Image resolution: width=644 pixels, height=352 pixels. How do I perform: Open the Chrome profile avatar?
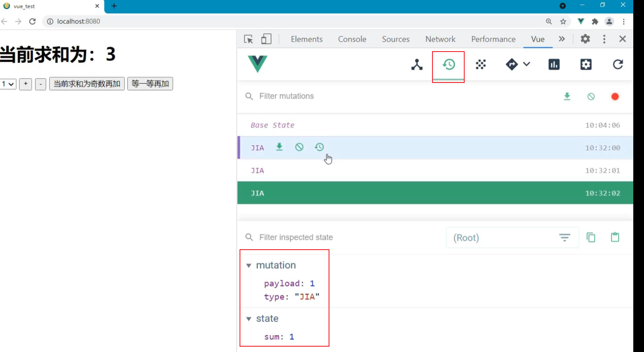[609, 21]
